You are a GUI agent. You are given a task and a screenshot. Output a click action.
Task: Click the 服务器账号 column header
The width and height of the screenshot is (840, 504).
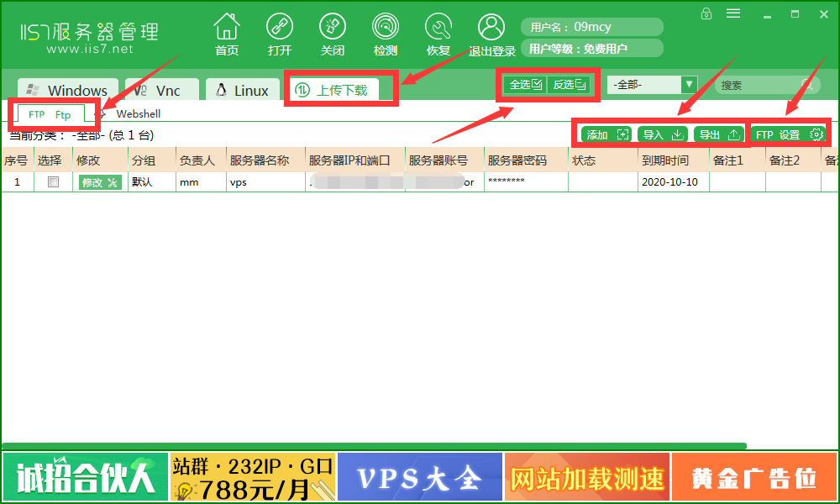tap(444, 160)
